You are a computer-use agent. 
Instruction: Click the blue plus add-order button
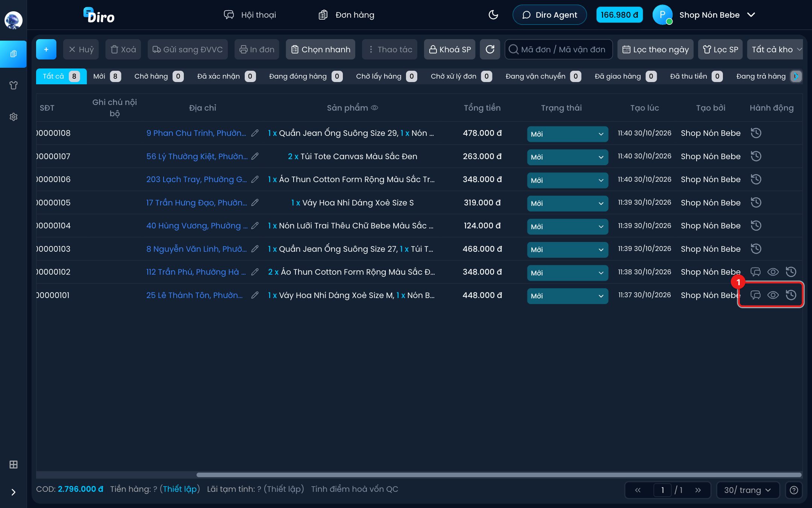[46, 49]
